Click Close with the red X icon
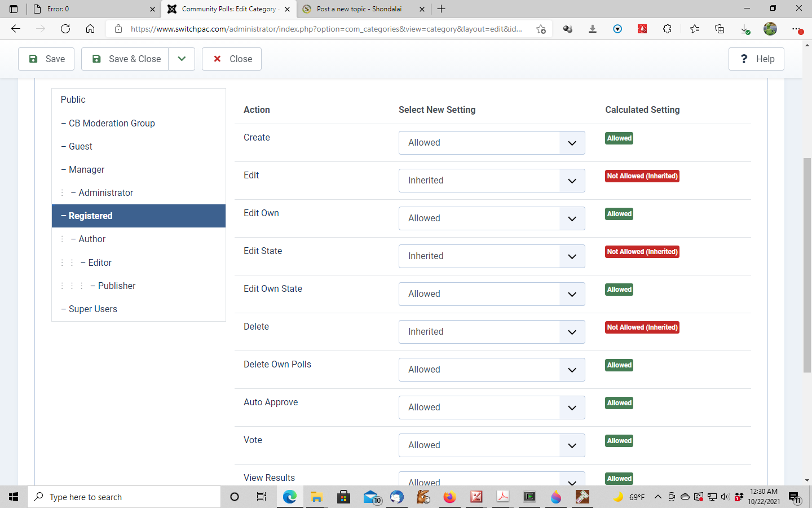 coord(232,59)
